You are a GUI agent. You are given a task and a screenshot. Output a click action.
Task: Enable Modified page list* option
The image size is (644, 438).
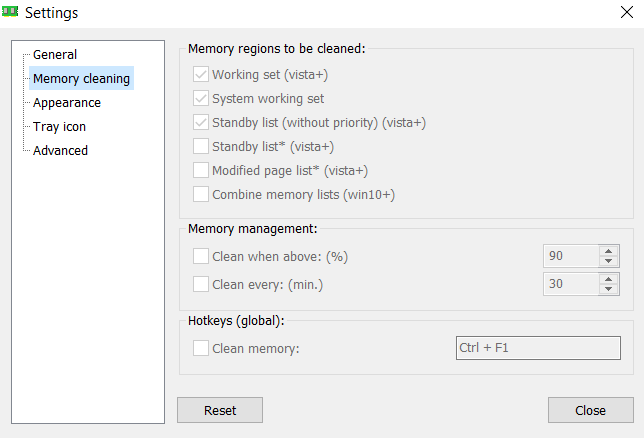pos(201,171)
